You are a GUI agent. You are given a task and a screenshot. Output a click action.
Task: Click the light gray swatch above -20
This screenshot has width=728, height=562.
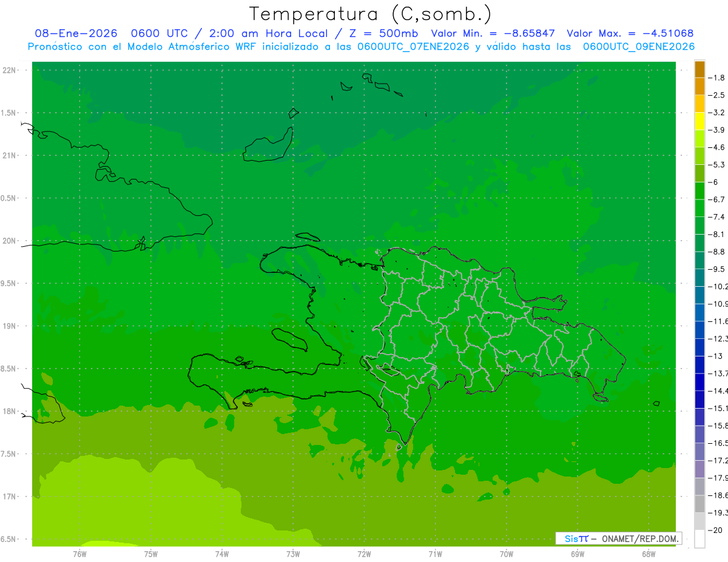699,521
